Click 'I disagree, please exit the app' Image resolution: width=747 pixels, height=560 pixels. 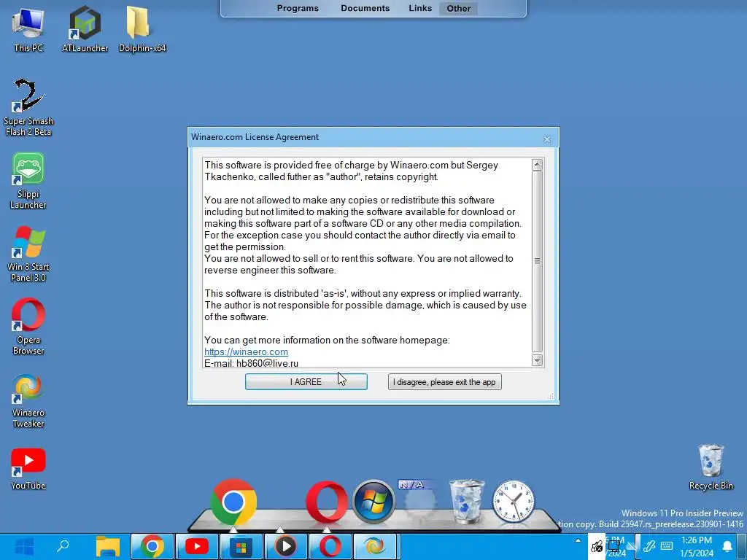[x=444, y=382]
